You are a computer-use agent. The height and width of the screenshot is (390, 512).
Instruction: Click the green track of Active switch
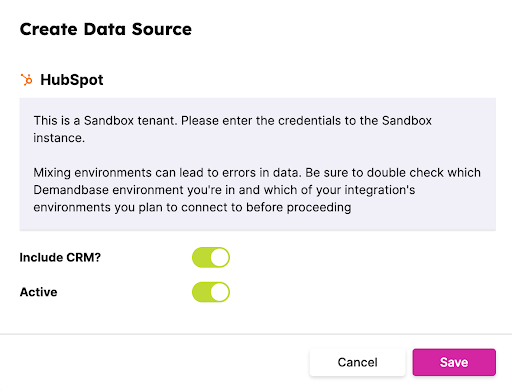point(201,292)
